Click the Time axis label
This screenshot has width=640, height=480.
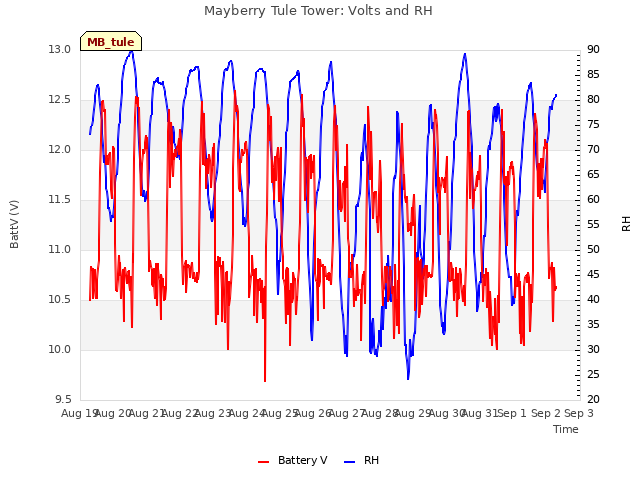click(x=566, y=429)
